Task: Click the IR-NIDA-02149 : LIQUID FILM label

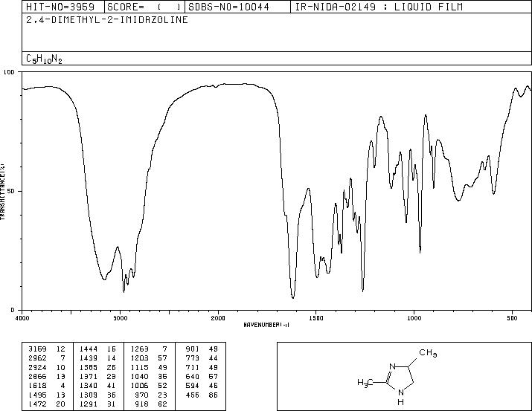Action: tap(379, 7)
